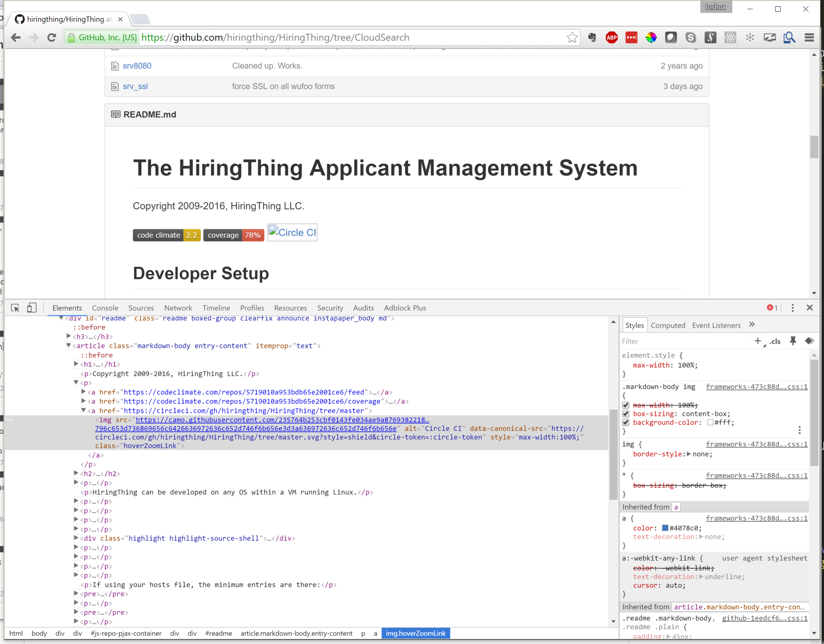Viewport: 824px width, 644px height.
Task: Click the Adblock Plus extension icon
Action: (611, 37)
